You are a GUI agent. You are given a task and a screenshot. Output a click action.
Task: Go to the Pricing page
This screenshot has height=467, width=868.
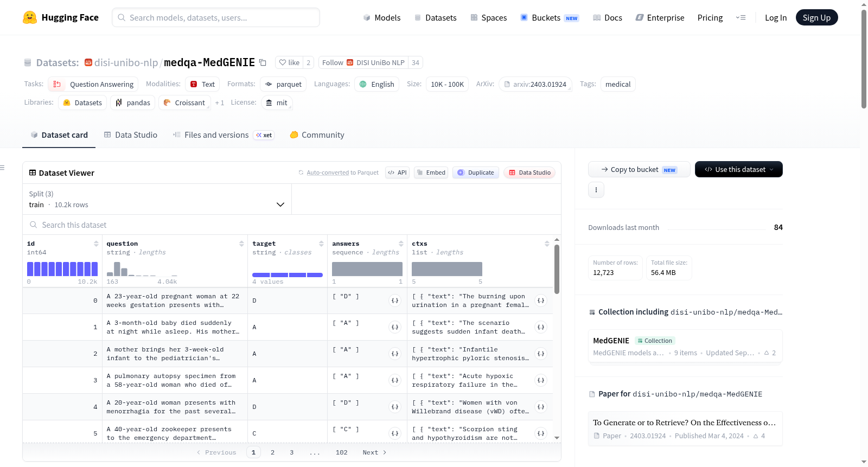pyautogui.click(x=710, y=17)
